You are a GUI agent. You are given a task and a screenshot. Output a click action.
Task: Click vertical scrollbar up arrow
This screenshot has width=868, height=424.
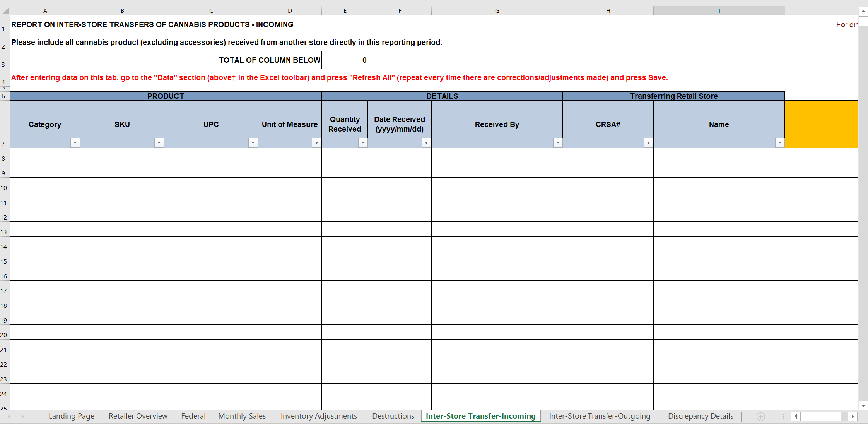tap(863, 11)
